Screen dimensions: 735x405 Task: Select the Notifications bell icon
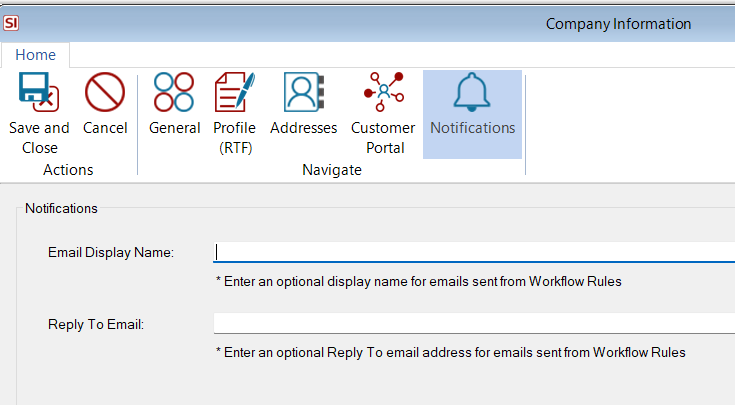tap(472, 92)
